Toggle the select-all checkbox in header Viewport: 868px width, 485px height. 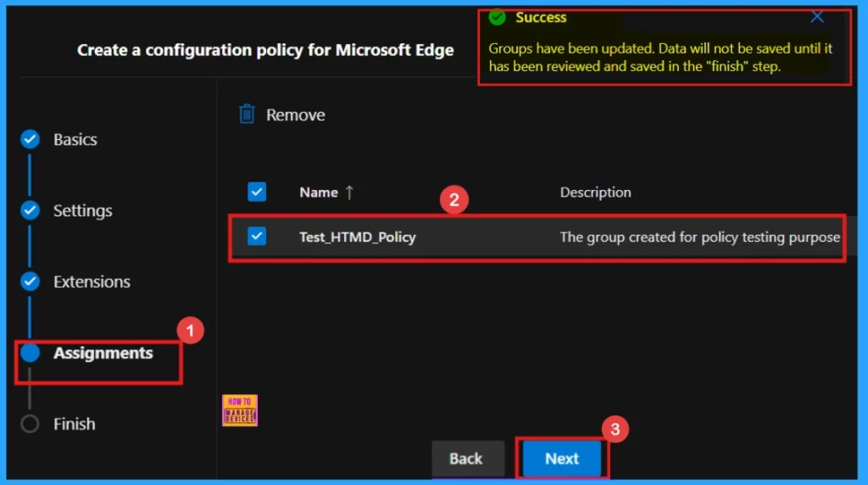(257, 192)
